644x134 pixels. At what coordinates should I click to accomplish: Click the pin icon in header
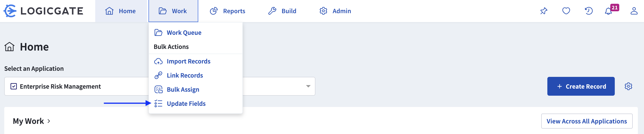544,11
